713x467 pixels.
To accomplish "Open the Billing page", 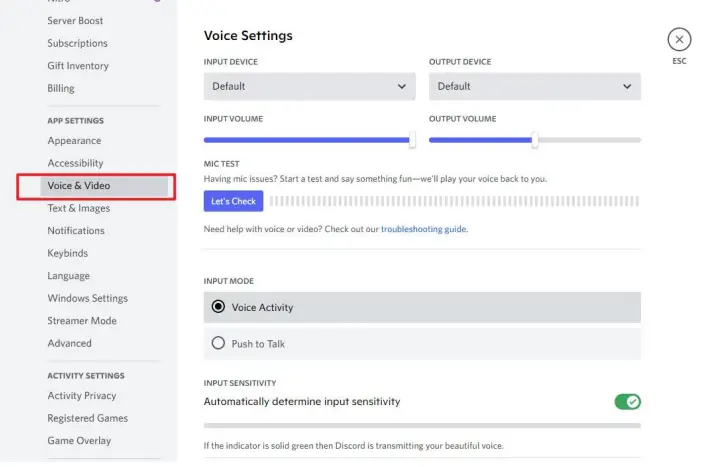I will (x=61, y=88).
